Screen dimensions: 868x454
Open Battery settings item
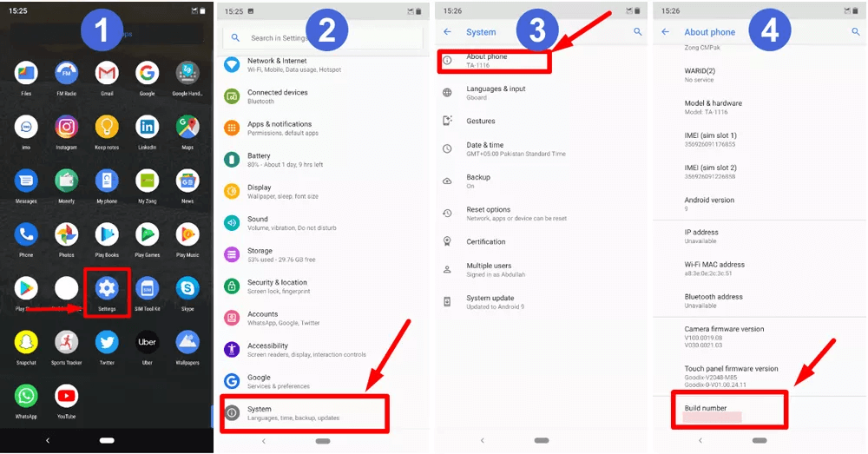point(323,160)
